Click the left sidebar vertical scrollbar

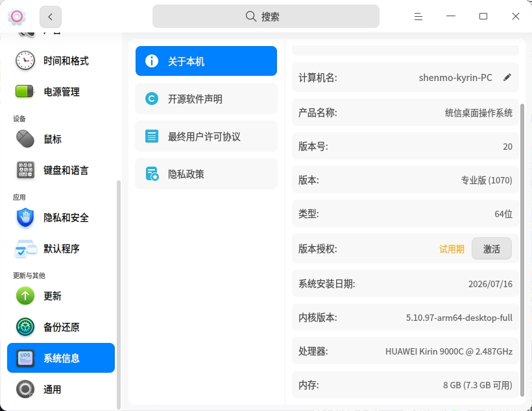[119, 295]
